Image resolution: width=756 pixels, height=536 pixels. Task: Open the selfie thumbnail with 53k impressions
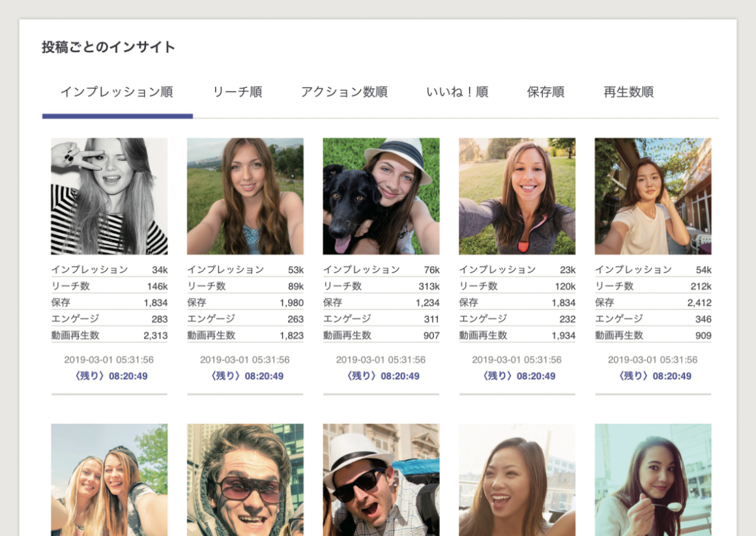point(245,196)
